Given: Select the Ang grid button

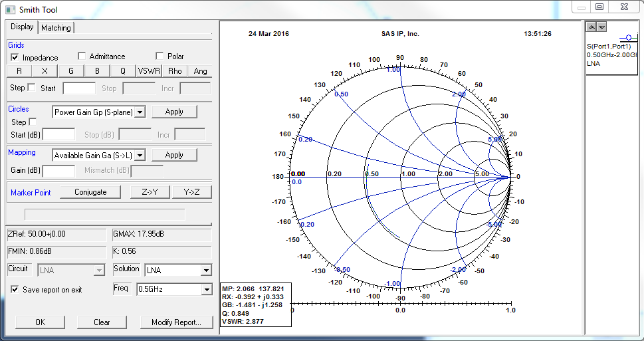Looking at the screenshot, I should [200, 71].
